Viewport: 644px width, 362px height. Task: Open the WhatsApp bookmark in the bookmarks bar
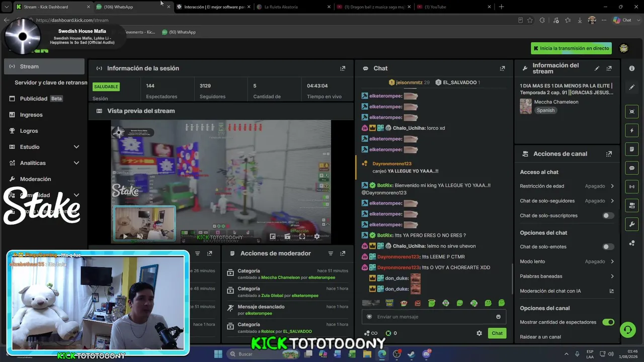[179, 32]
